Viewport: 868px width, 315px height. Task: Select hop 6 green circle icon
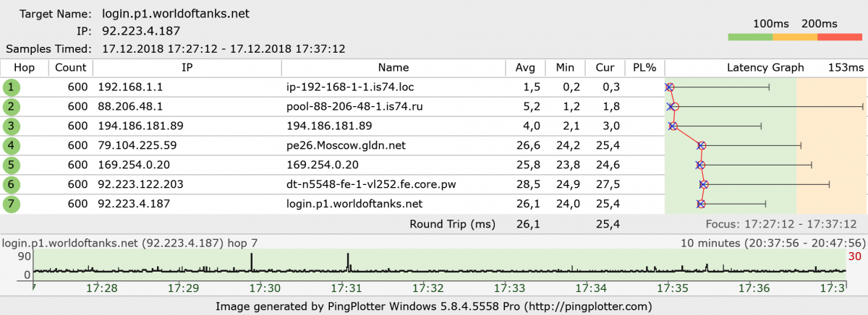coord(12,185)
